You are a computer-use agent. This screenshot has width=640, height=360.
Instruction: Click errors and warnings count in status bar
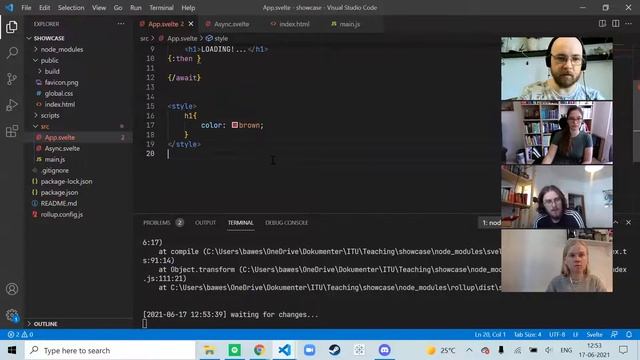pyautogui.click(x=20, y=334)
